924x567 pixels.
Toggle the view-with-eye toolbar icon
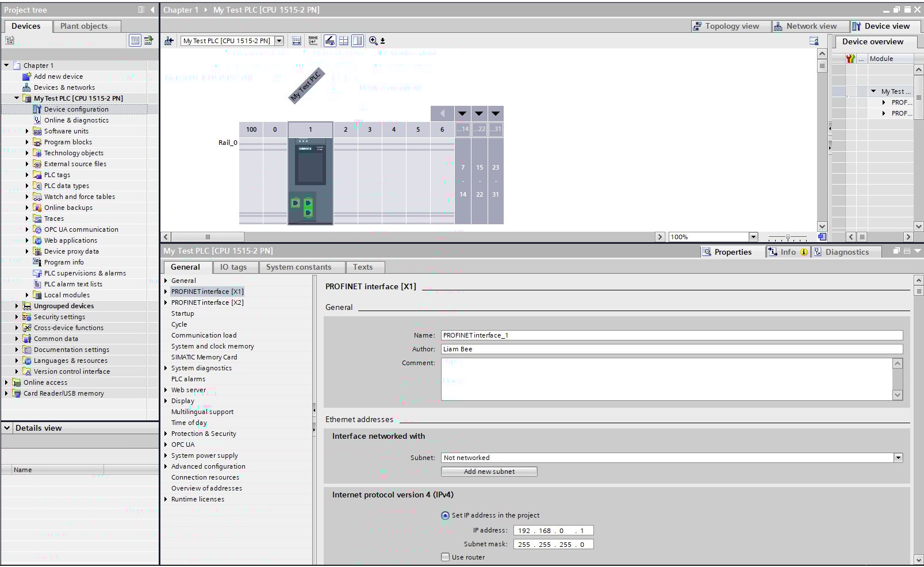pyautogui.click(x=329, y=41)
